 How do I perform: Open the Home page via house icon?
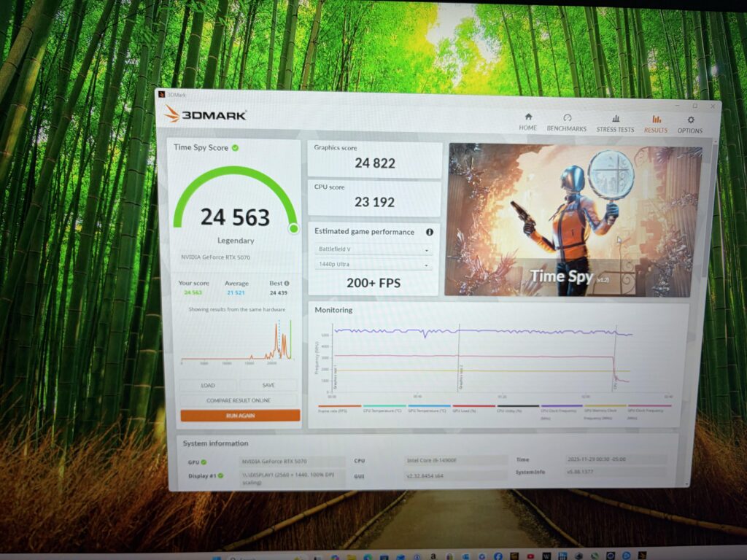tap(528, 117)
